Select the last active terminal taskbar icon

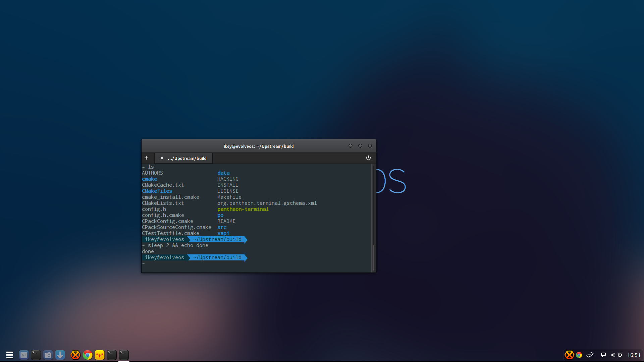tap(124, 355)
